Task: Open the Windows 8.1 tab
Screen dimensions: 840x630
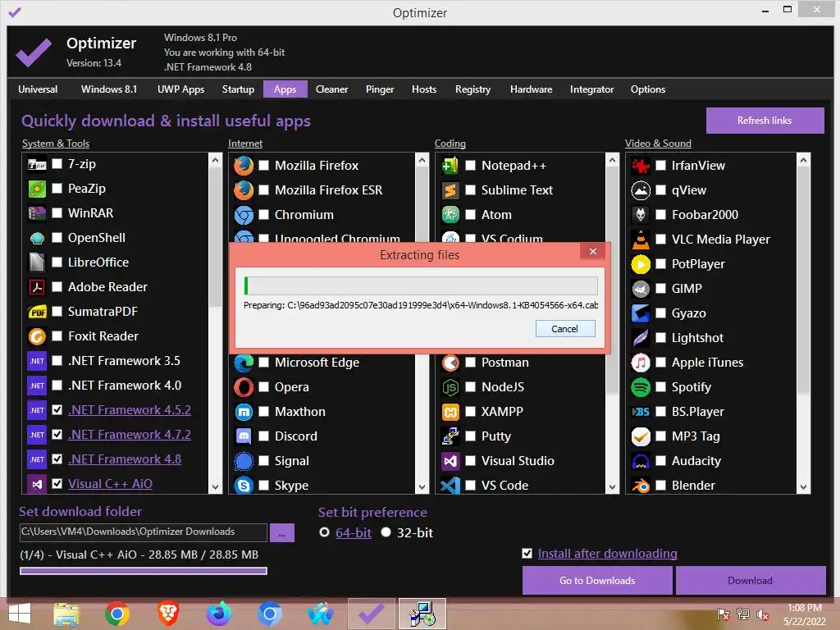Action: point(109,89)
